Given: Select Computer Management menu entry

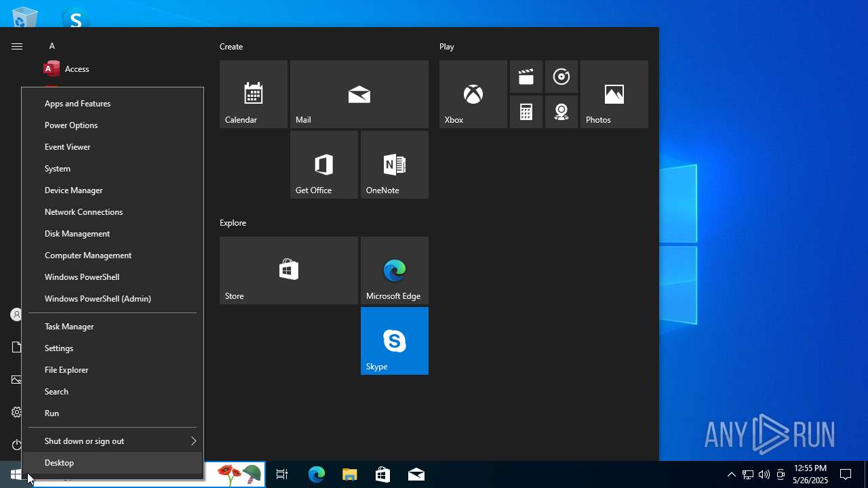Looking at the screenshot, I should coord(113,256).
